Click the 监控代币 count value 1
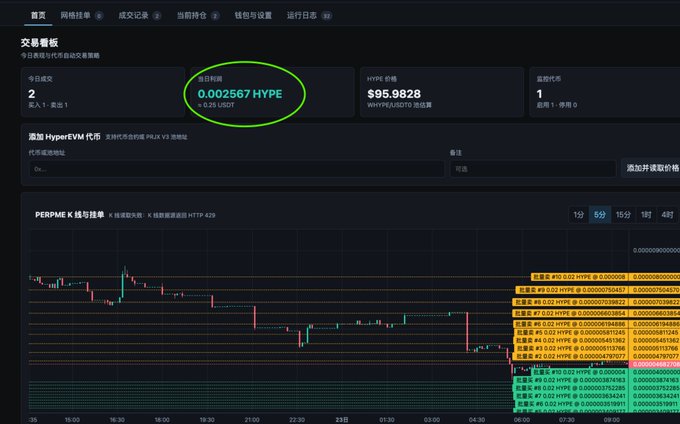The width and height of the screenshot is (680, 424). (x=539, y=94)
